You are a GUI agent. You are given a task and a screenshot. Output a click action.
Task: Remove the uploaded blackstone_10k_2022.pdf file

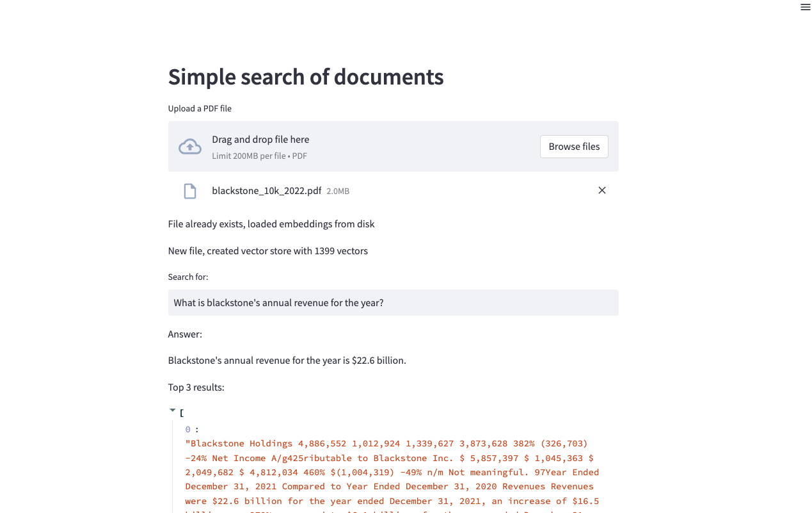(x=602, y=190)
